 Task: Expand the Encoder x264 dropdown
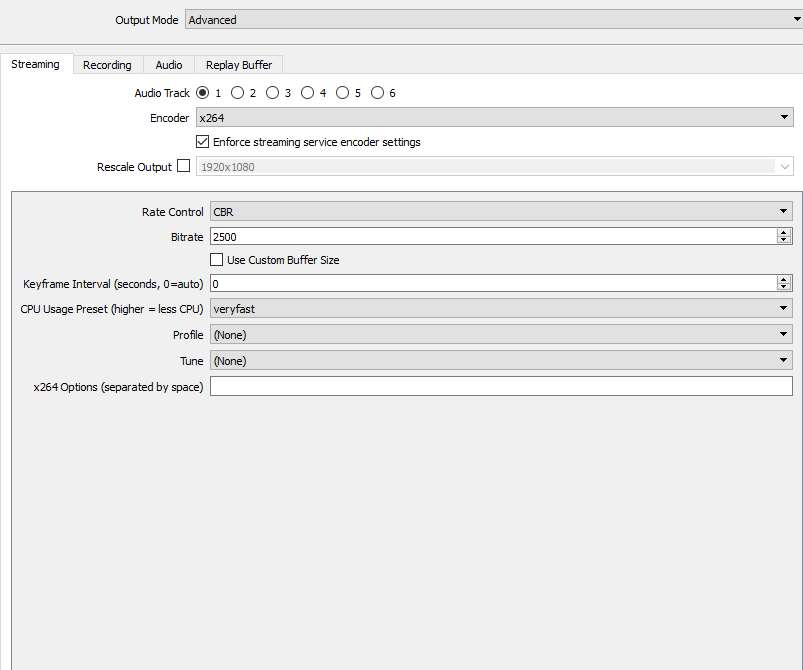pyautogui.click(x=495, y=117)
